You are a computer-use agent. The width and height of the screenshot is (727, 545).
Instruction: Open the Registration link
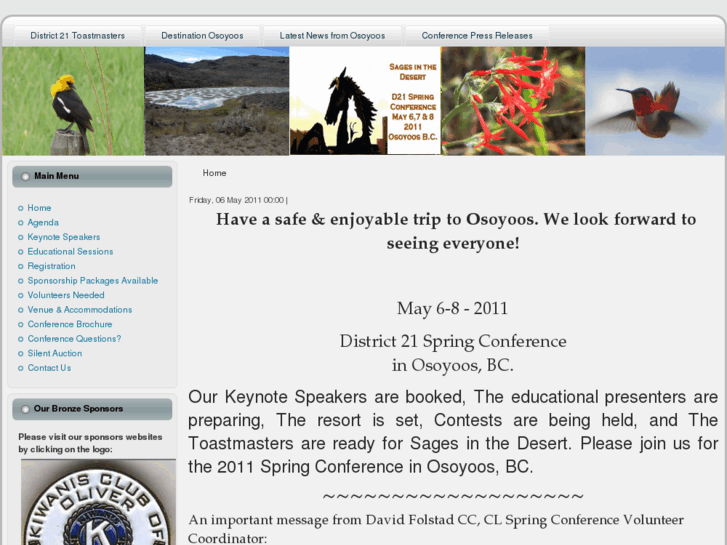click(51, 266)
